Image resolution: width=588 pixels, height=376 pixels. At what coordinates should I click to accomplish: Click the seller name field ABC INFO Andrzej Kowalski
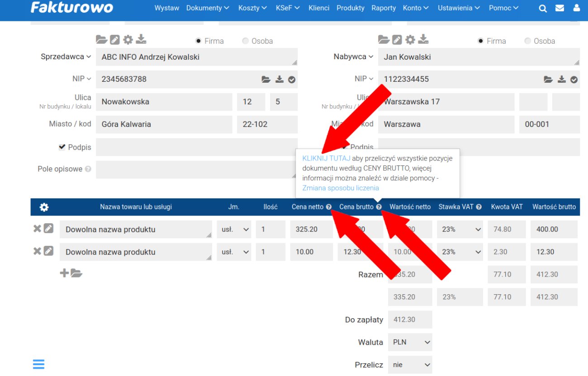tap(196, 57)
